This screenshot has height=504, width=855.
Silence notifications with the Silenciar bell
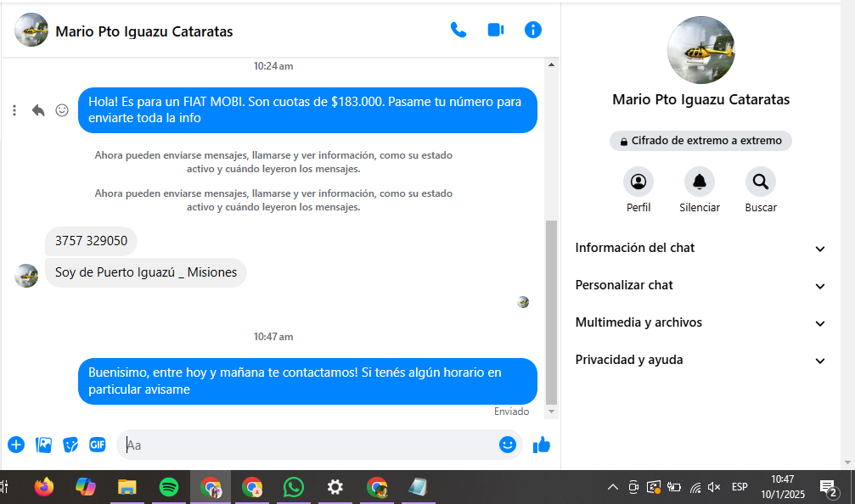[700, 190]
